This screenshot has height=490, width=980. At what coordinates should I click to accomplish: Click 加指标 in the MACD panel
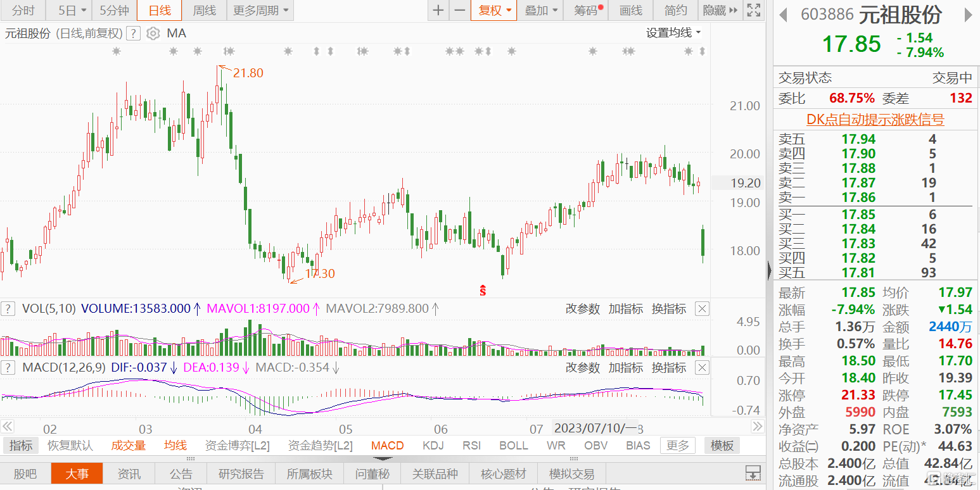[x=626, y=367]
